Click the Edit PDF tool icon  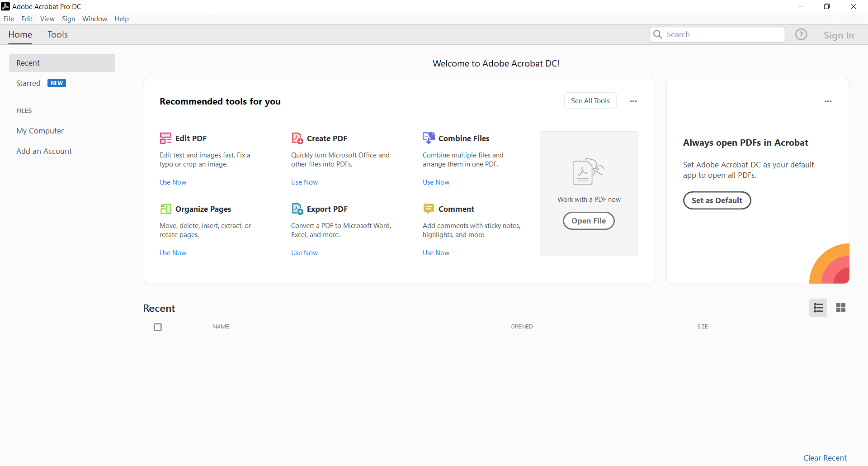tap(165, 138)
